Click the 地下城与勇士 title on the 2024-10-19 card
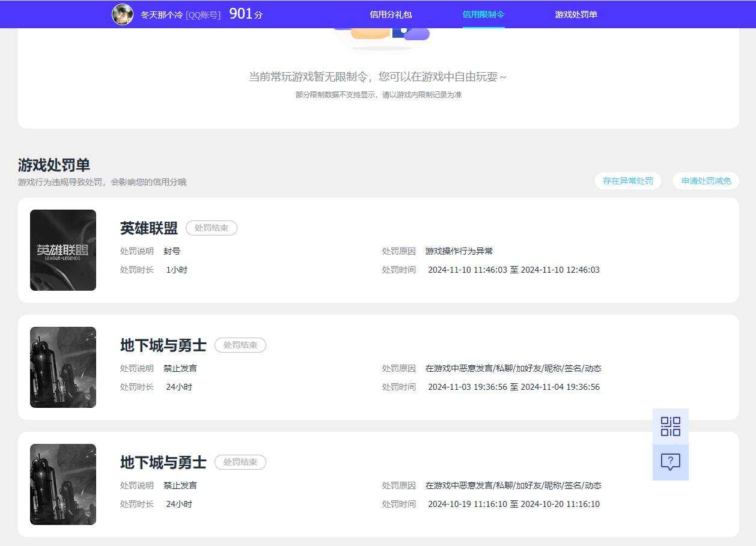The image size is (756, 546). pos(163,463)
